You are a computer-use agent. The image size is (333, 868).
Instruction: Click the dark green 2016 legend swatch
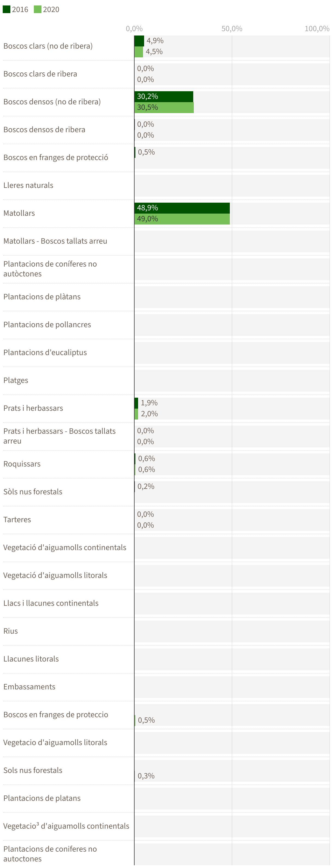tap(6, 9)
